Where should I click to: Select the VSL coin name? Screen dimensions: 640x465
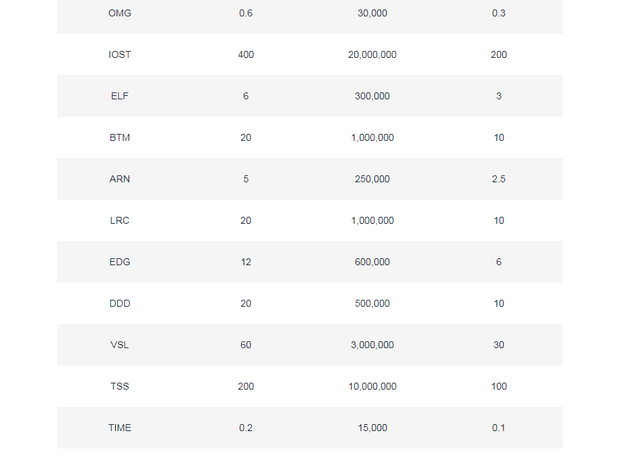[120, 345]
